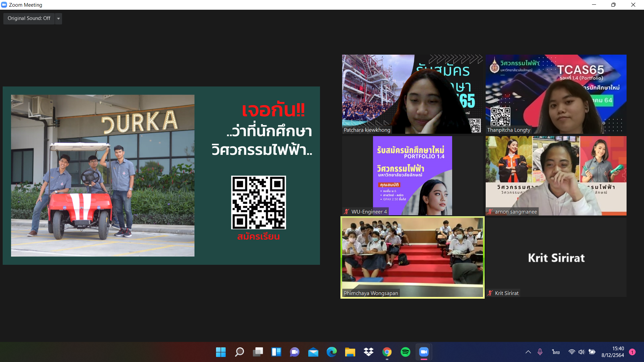Expand Original Sound dropdown arrow
This screenshot has width=644, height=362.
[x=59, y=18]
